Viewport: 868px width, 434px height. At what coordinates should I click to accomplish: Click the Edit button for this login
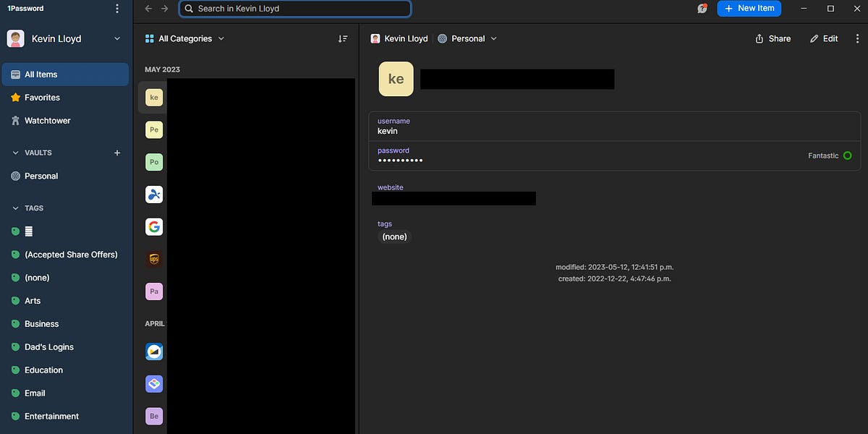tap(823, 38)
